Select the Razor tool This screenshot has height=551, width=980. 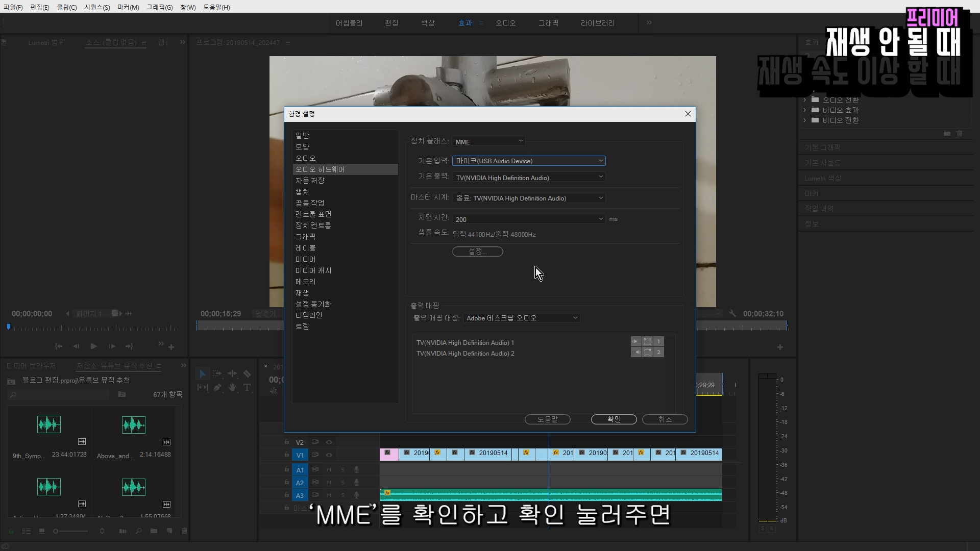(247, 374)
